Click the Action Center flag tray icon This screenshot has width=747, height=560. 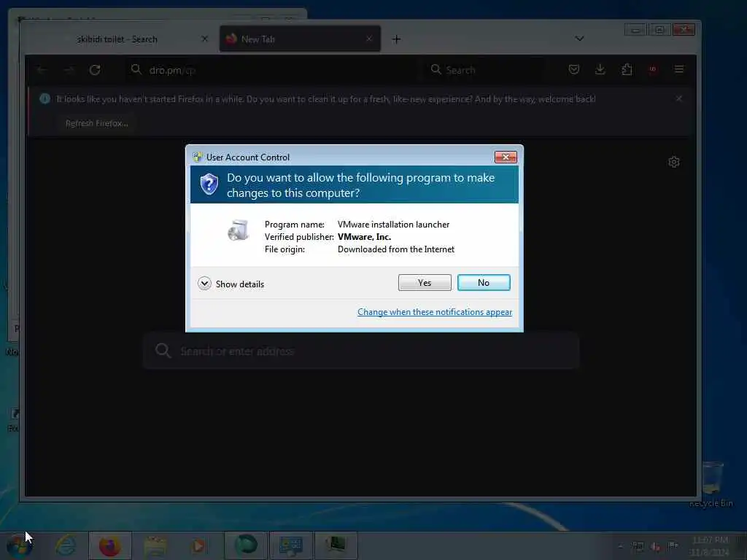point(673,546)
